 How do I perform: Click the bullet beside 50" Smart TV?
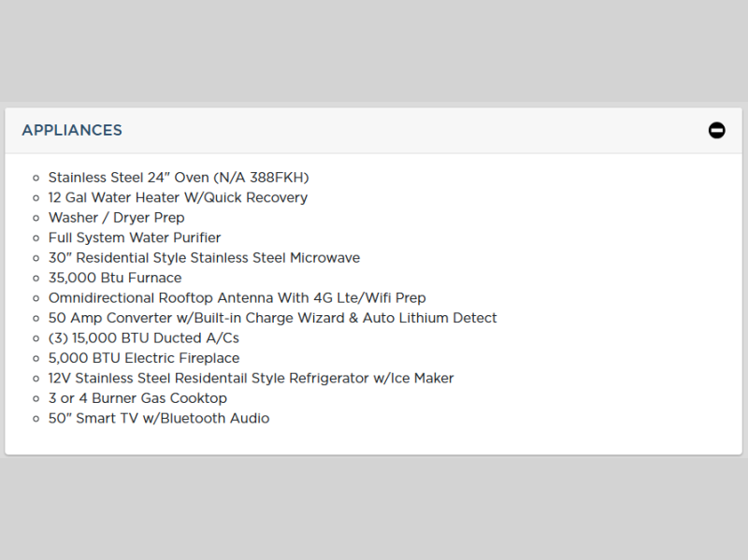point(36,419)
